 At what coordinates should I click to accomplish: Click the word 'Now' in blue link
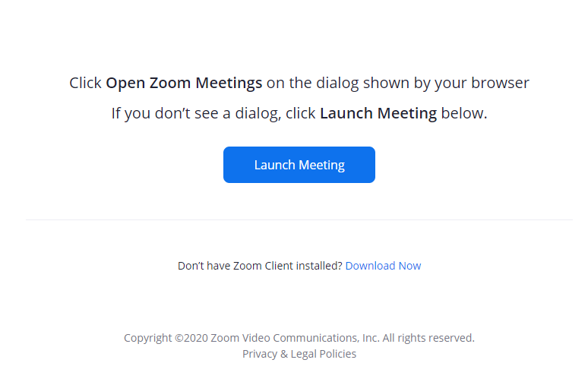coord(410,266)
